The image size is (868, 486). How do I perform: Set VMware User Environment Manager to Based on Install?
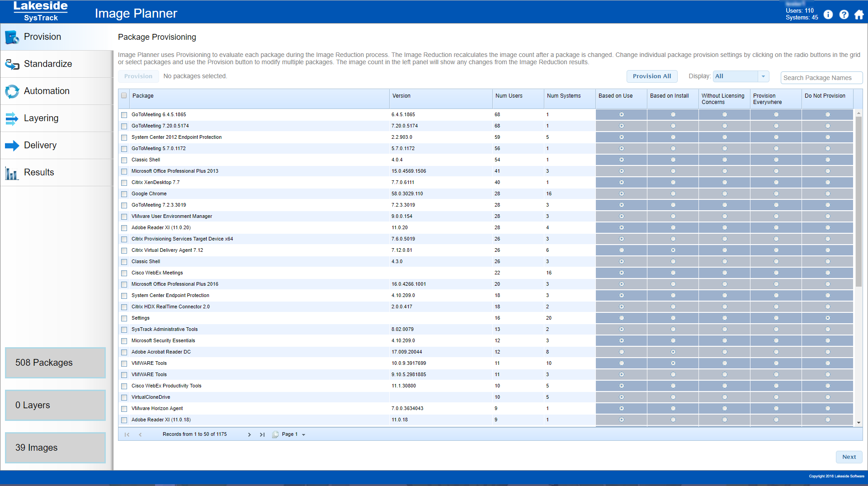tap(673, 216)
